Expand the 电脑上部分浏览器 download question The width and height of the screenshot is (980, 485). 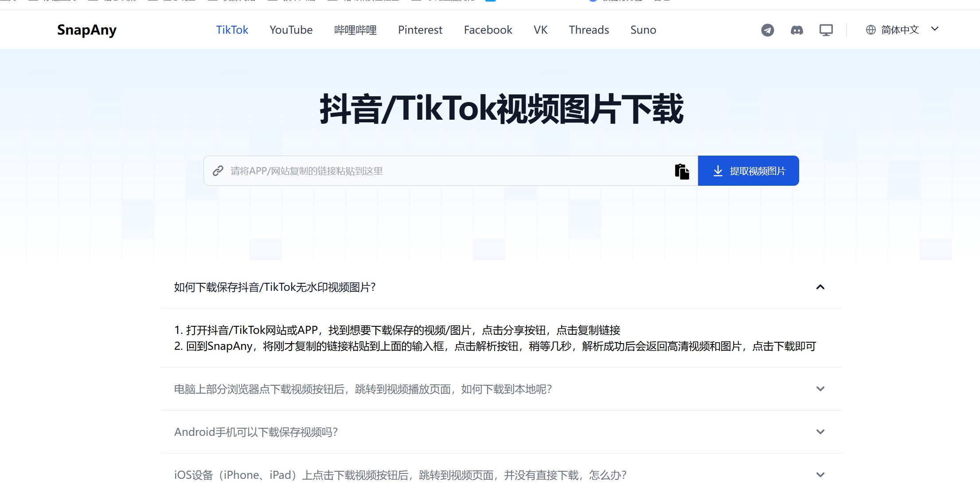point(501,389)
